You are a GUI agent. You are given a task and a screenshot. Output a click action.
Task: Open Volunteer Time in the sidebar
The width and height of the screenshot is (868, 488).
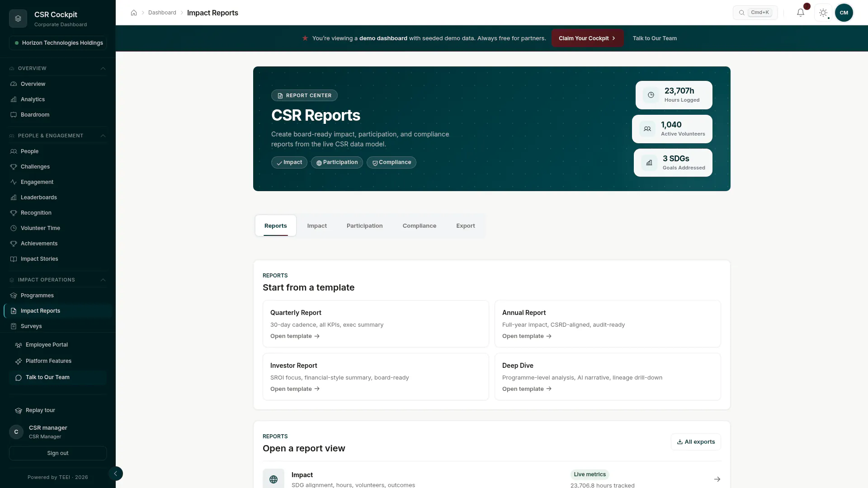pyautogui.click(x=58, y=228)
